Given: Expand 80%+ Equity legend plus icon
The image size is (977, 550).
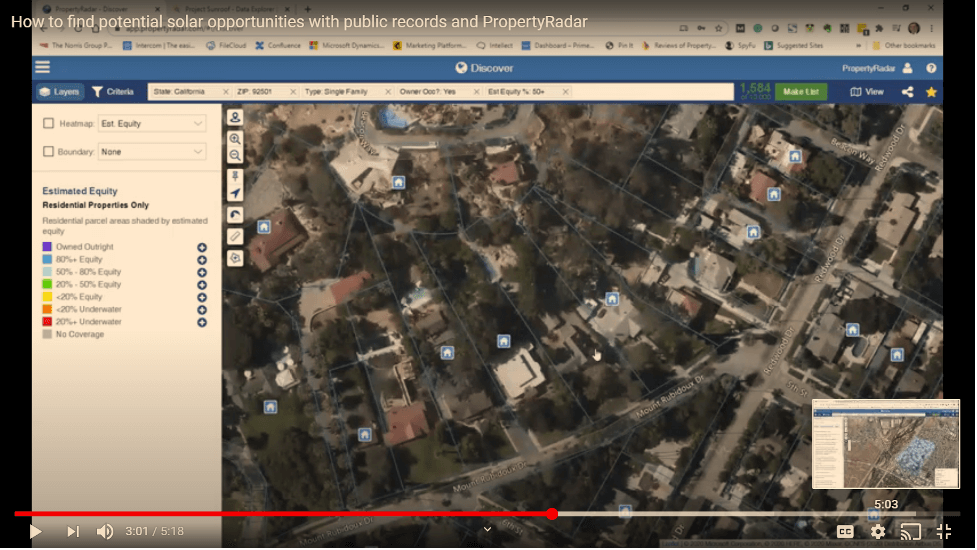Looking at the screenshot, I should tap(202, 260).
